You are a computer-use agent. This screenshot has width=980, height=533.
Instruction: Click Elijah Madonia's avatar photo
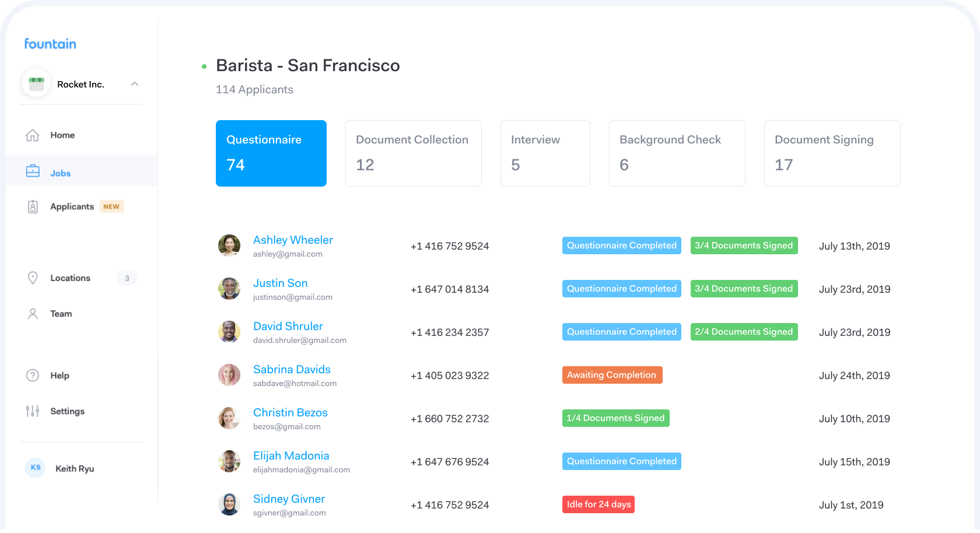229,461
